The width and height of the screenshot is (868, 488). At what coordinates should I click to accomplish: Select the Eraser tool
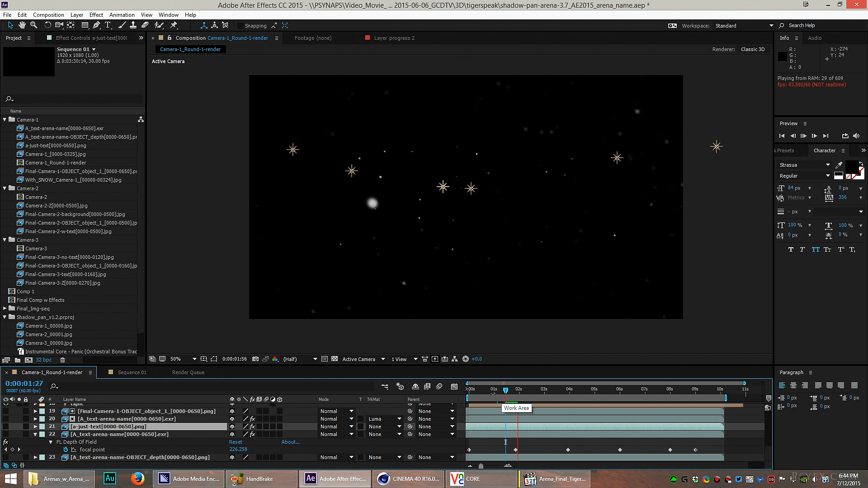point(145,25)
